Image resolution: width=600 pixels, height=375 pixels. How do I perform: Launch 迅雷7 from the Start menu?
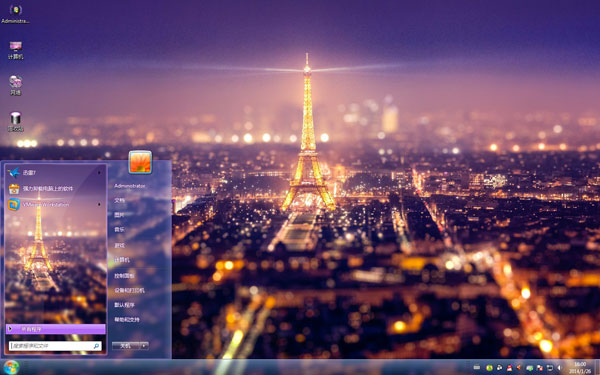(x=56, y=173)
